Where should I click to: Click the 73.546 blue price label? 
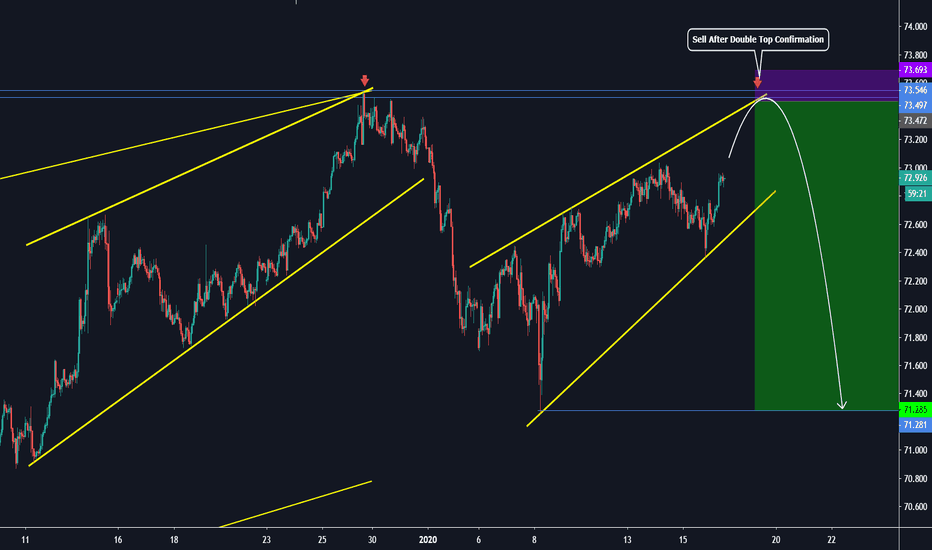click(915, 90)
